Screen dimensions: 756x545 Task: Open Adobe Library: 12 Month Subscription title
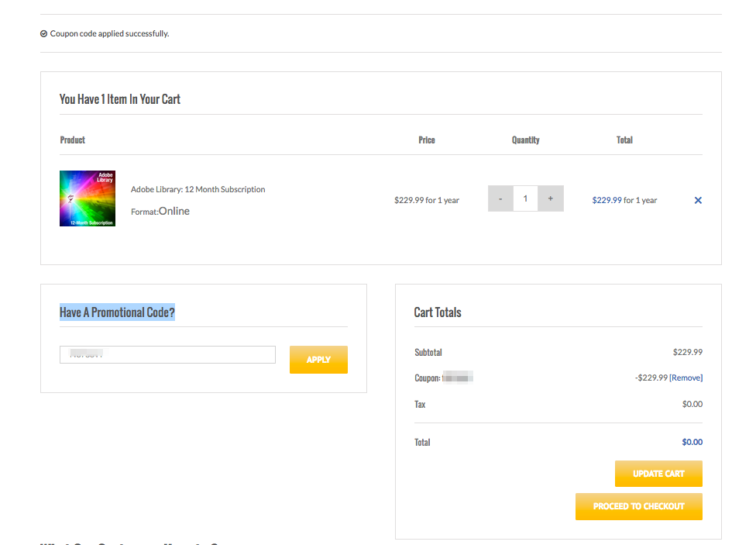coord(198,189)
